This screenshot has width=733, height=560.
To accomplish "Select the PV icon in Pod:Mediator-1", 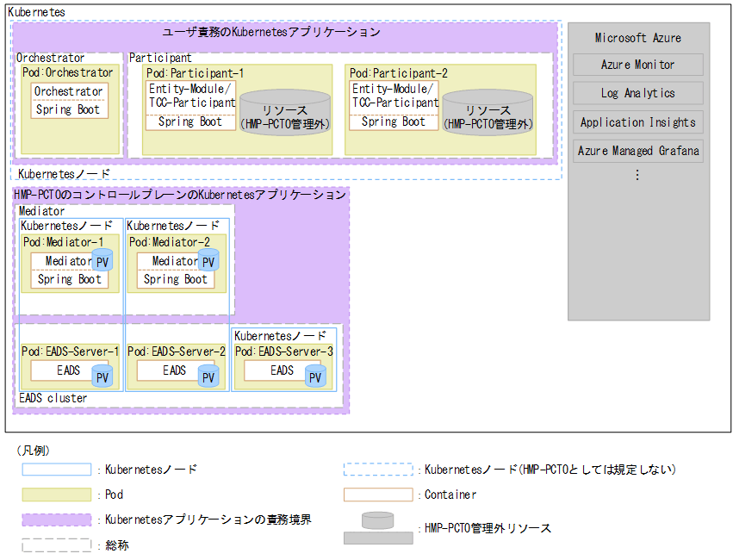I will pos(102,259).
